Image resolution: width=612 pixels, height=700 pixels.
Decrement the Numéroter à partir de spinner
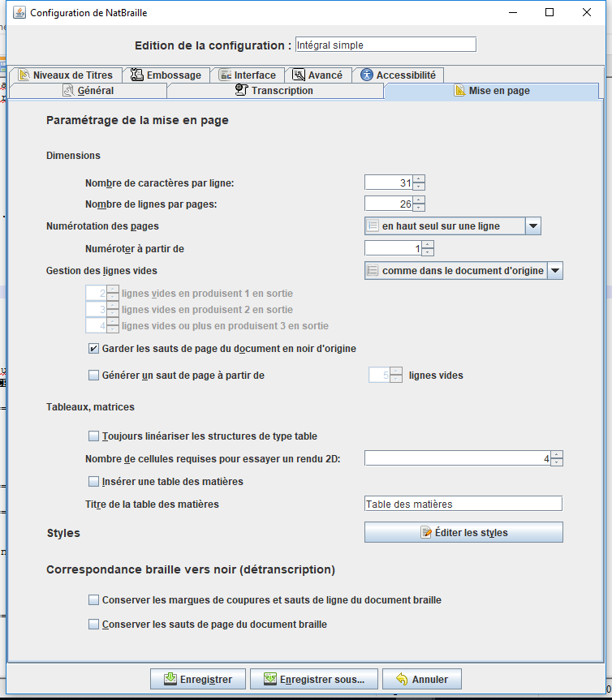428,252
